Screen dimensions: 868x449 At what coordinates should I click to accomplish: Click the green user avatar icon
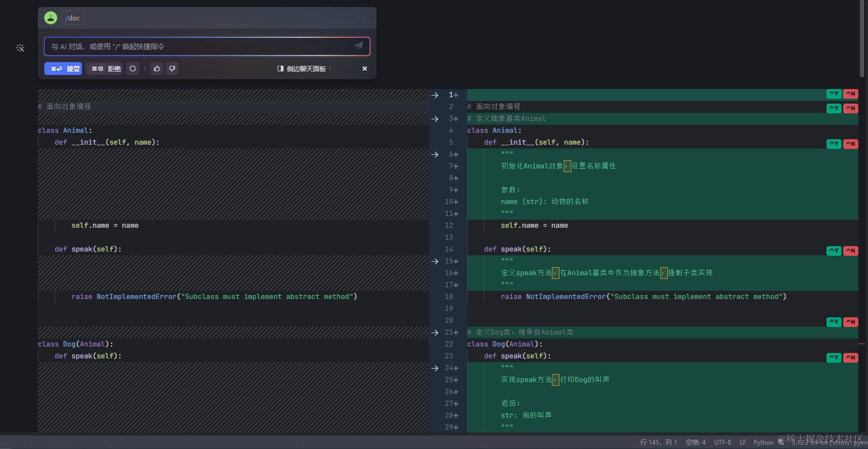[x=51, y=18]
